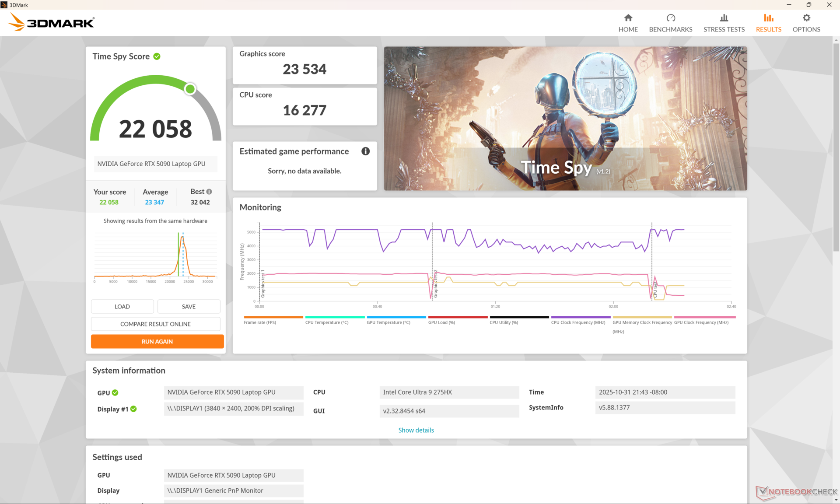Screen dimensions: 840x504
Task: Click the info icon beside Estimated game performance
Action: tap(365, 151)
